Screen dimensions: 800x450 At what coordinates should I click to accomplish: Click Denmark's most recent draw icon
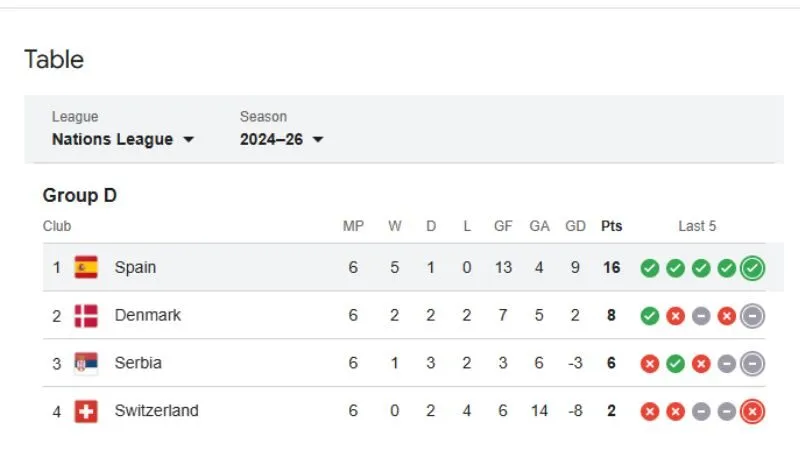pyautogui.click(x=753, y=316)
